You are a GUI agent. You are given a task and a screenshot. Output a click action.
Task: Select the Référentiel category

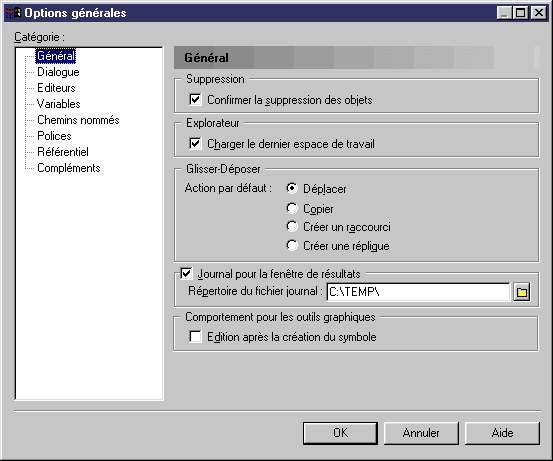(x=63, y=152)
